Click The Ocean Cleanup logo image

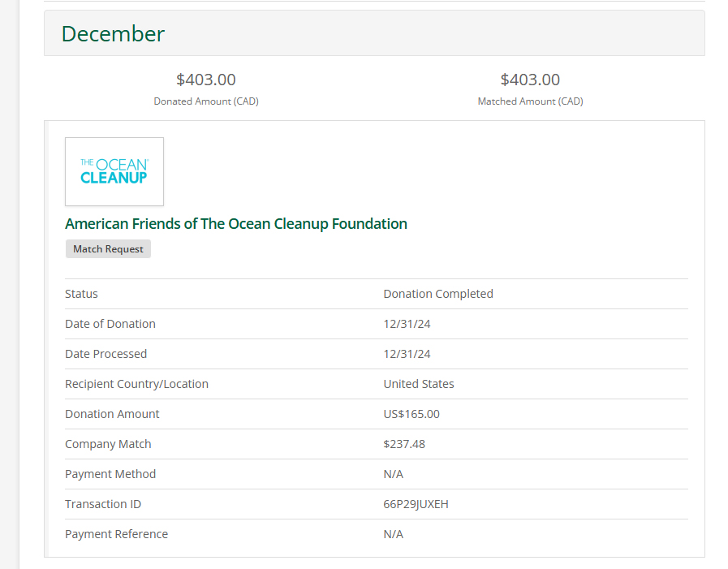[114, 171]
